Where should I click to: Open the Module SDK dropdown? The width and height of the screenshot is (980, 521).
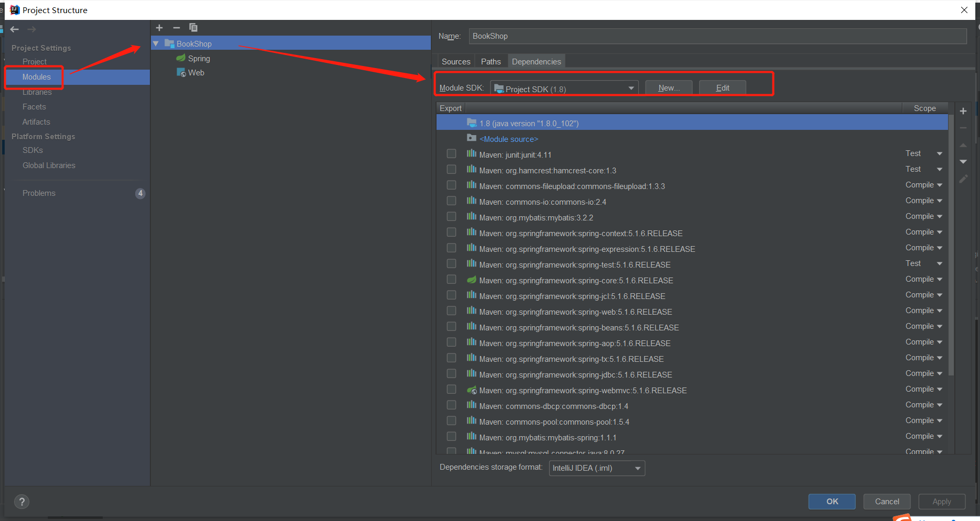564,88
